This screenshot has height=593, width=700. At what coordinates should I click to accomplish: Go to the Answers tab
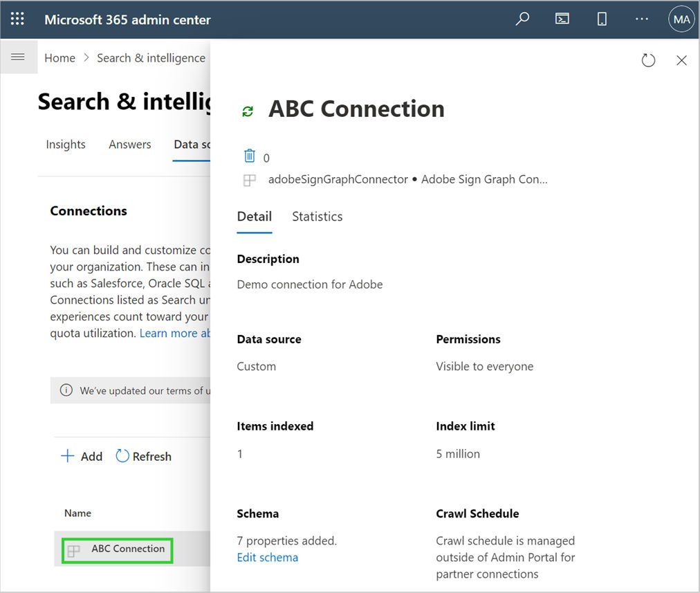pos(129,145)
